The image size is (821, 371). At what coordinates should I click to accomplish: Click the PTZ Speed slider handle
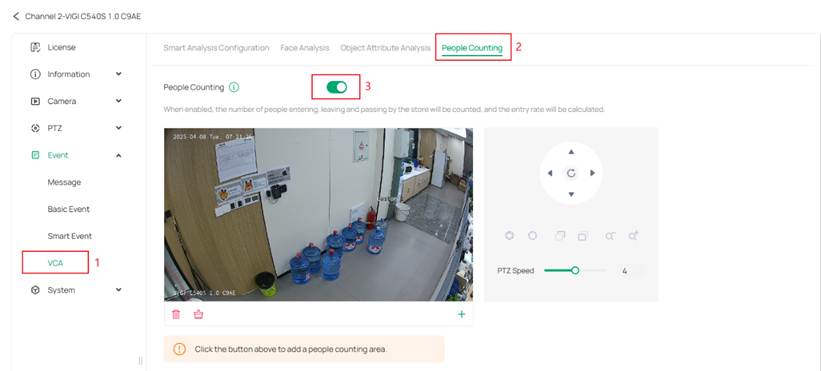[x=575, y=271]
